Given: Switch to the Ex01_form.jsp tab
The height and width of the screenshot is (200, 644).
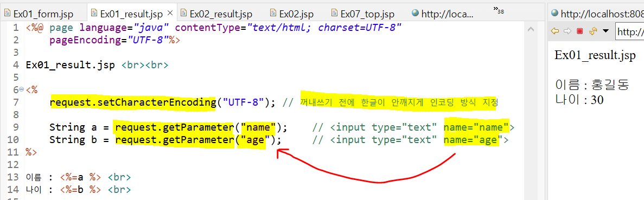Looking at the screenshot, I should (x=43, y=14).
